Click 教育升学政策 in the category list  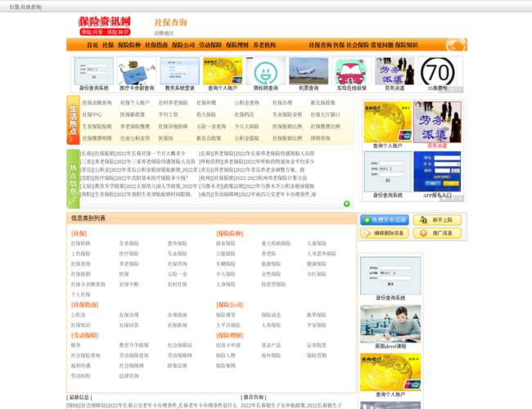pos(133,345)
